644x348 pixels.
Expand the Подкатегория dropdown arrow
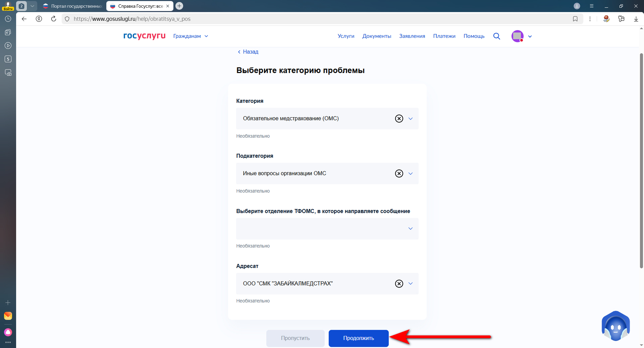411,173
